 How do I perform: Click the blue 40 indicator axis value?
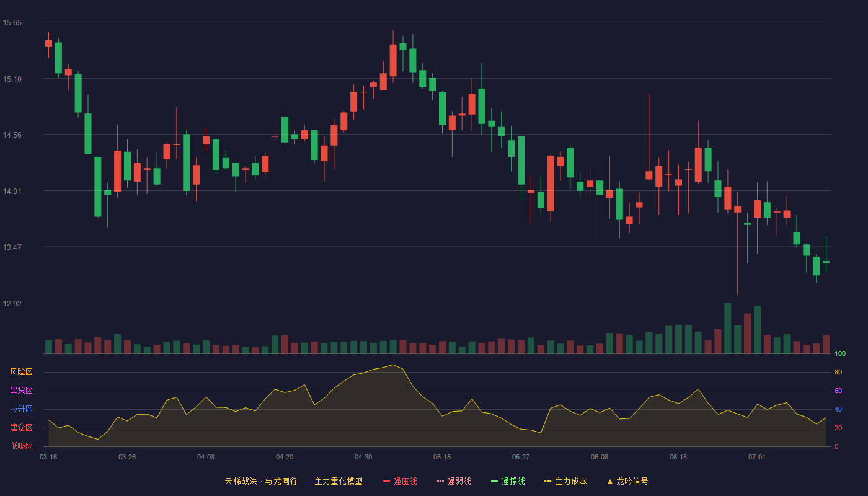838,409
